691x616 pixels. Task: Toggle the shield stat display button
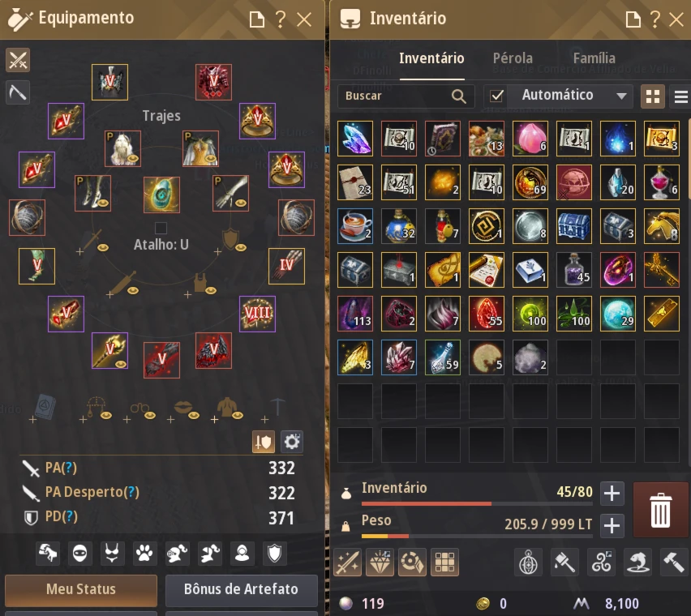coord(264,442)
